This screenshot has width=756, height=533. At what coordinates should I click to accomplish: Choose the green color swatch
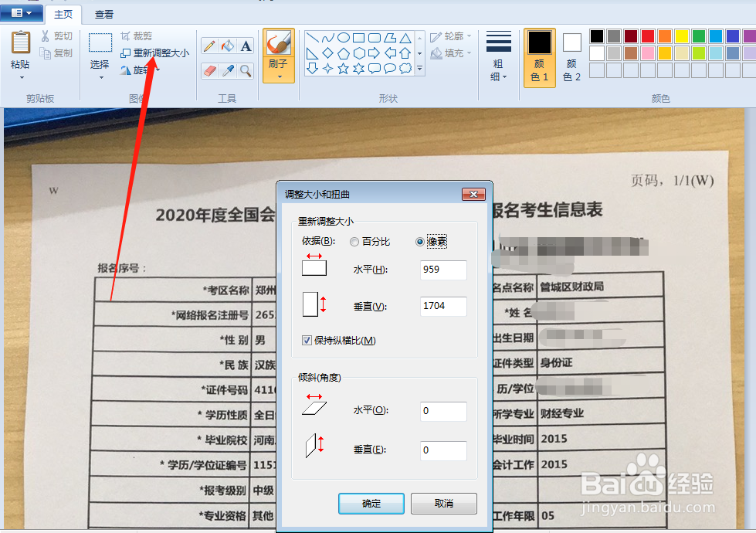coord(699,36)
